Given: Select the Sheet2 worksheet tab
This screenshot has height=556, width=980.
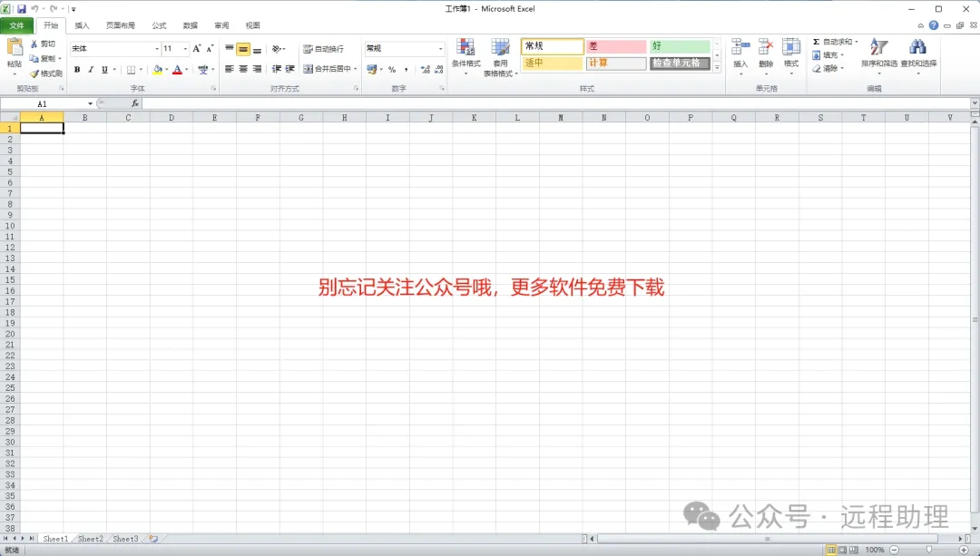Looking at the screenshot, I should (91, 539).
